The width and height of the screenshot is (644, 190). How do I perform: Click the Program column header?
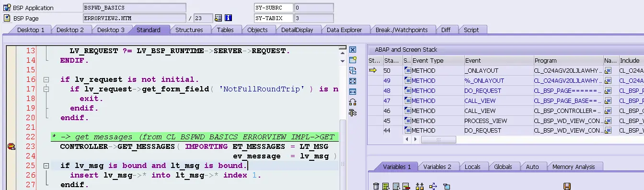[x=568, y=60]
